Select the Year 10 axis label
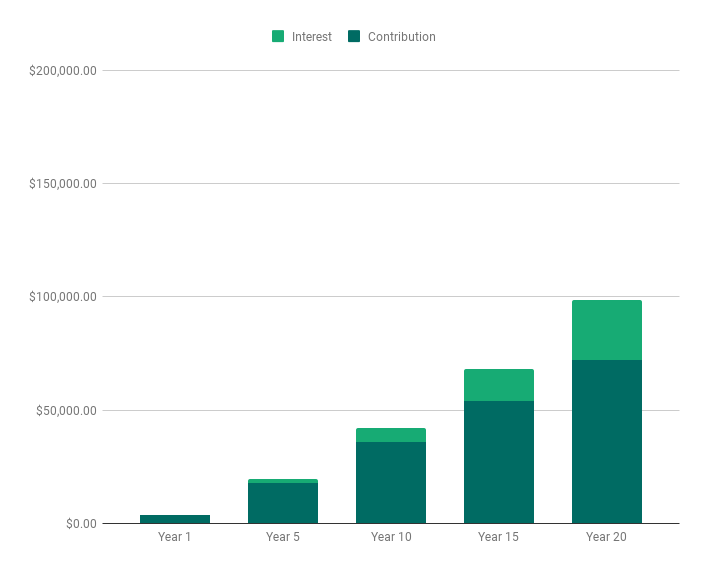This screenshot has width=708, height=573. click(x=391, y=537)
